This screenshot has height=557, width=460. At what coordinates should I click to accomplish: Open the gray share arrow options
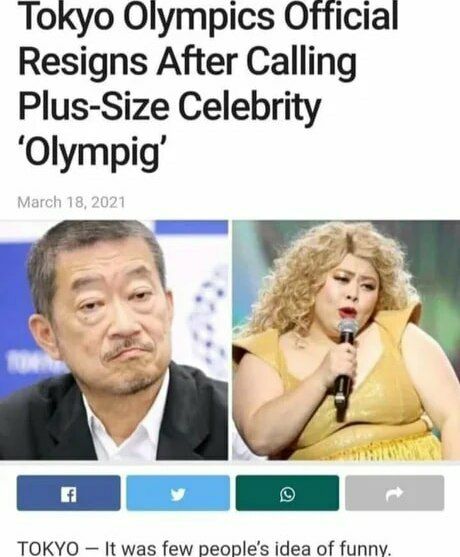(395, 493)
